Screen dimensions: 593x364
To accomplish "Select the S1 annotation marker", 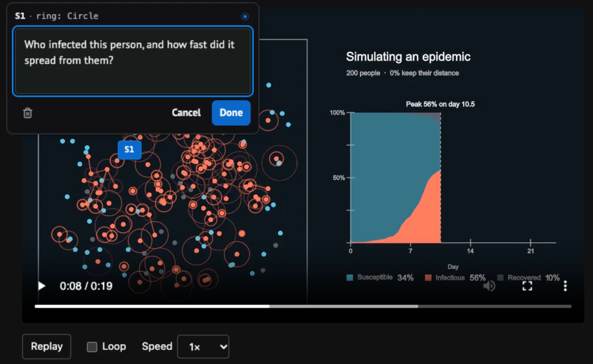I will [129, 150].
